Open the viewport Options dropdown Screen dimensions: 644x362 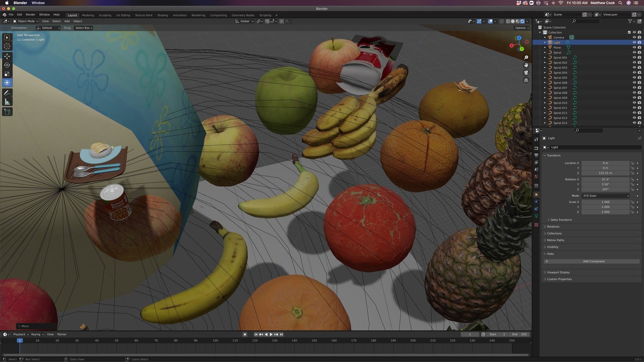pos(522,28)
